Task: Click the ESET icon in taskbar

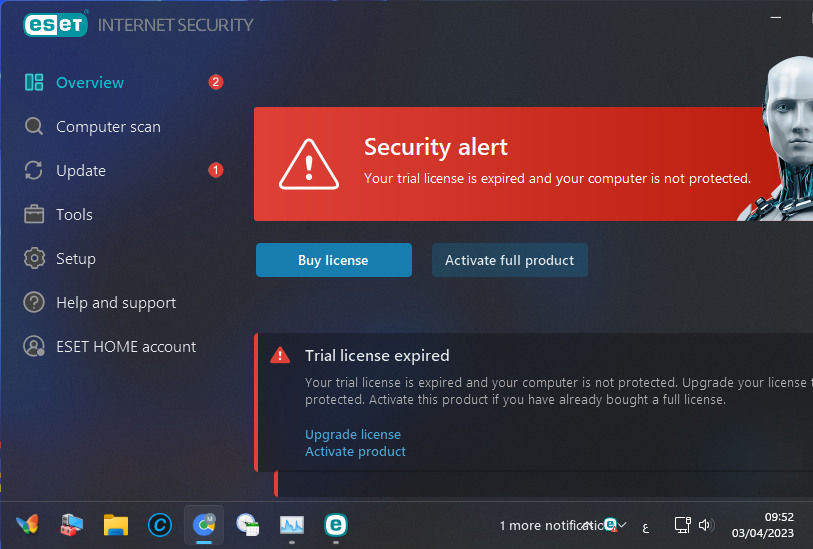Action: coord(335,525)
